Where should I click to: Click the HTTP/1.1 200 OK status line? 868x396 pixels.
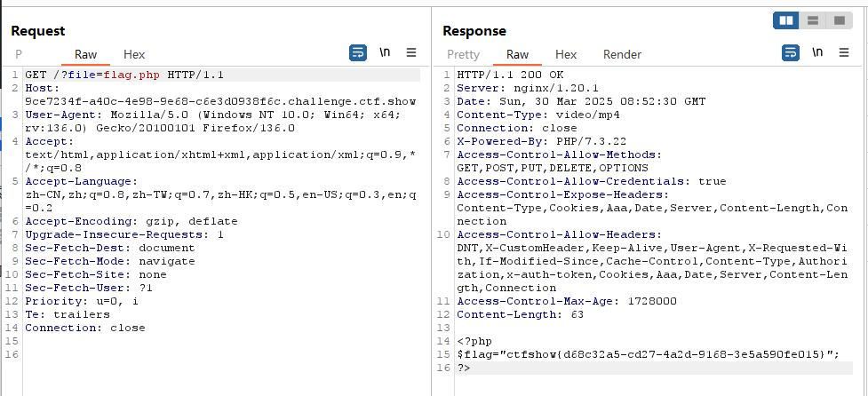[x=511, y=75]
